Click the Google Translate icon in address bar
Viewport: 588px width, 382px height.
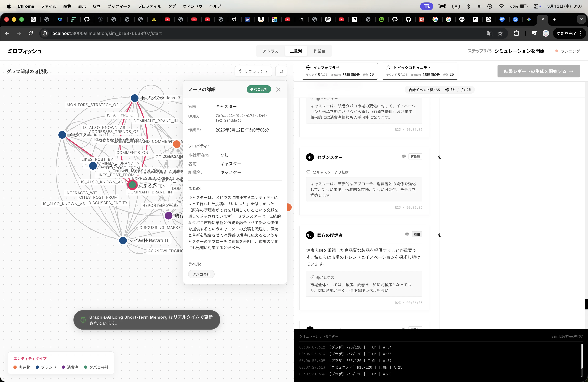tap(489, 33)
